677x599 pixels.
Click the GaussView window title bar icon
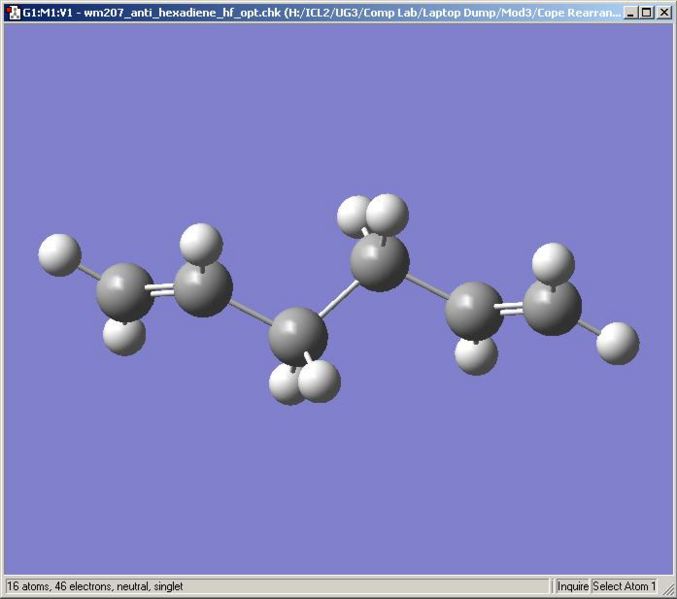(x=14, y=13)
